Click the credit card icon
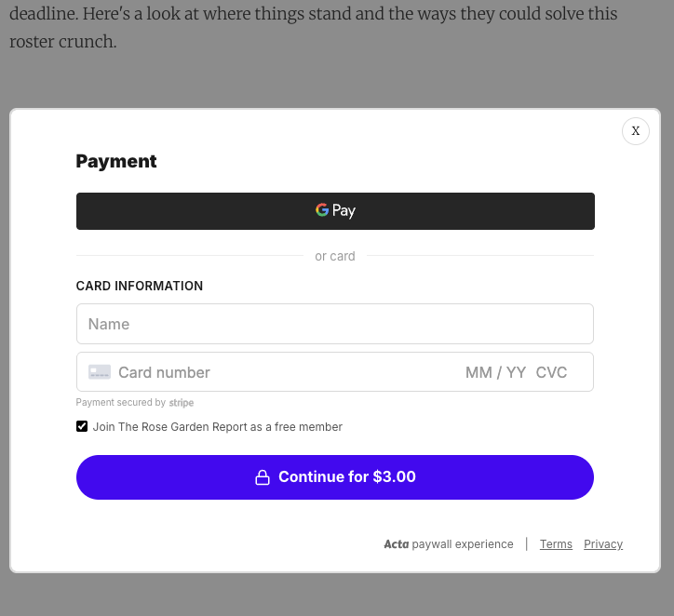Screen dimensions: 674x616 (x=100, y=372)
